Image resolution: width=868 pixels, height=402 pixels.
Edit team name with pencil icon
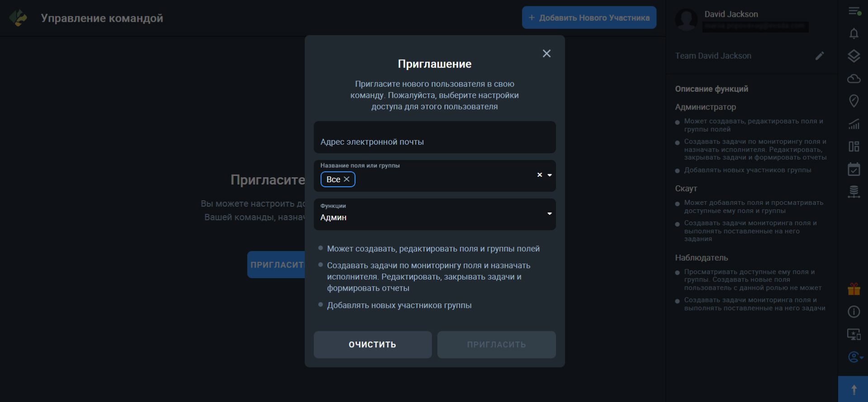[819, 56]
